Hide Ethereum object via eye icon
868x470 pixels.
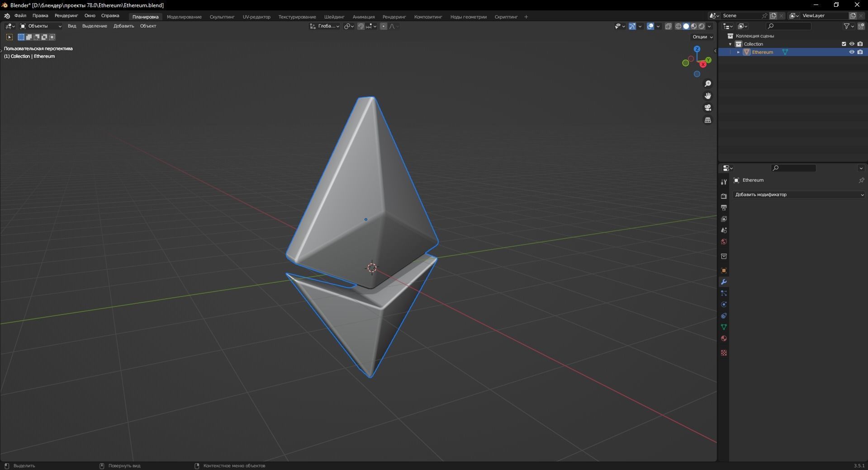852,52
